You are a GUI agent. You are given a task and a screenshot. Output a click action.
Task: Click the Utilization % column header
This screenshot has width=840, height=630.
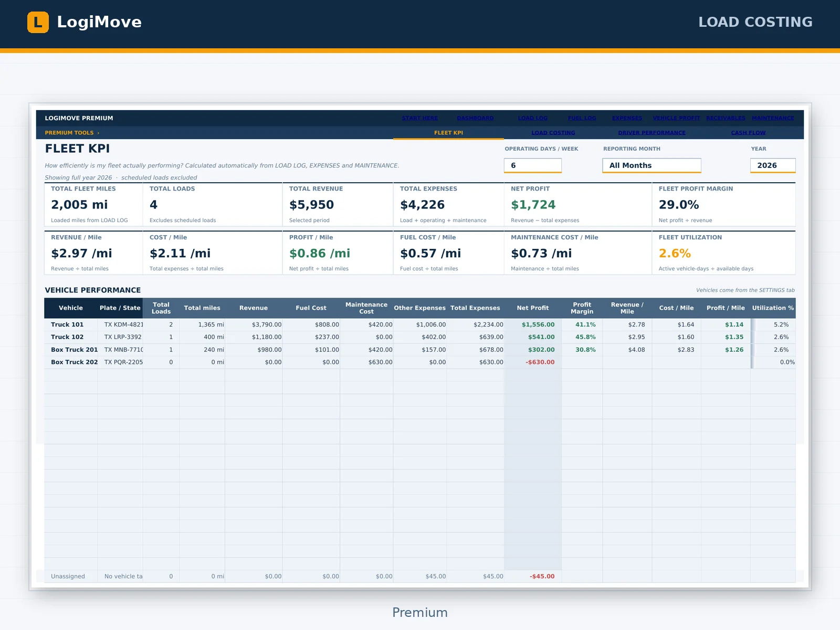click(x=773, y=308)
